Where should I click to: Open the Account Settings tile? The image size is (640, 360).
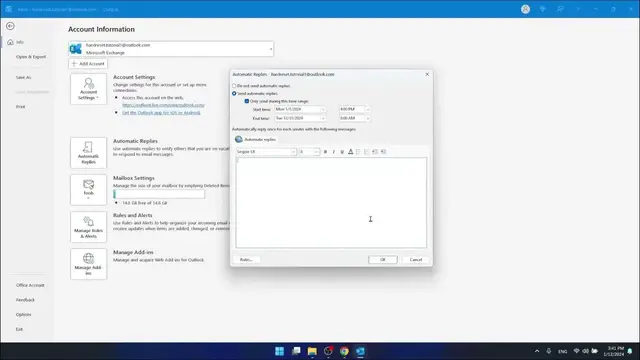(88, 89)
